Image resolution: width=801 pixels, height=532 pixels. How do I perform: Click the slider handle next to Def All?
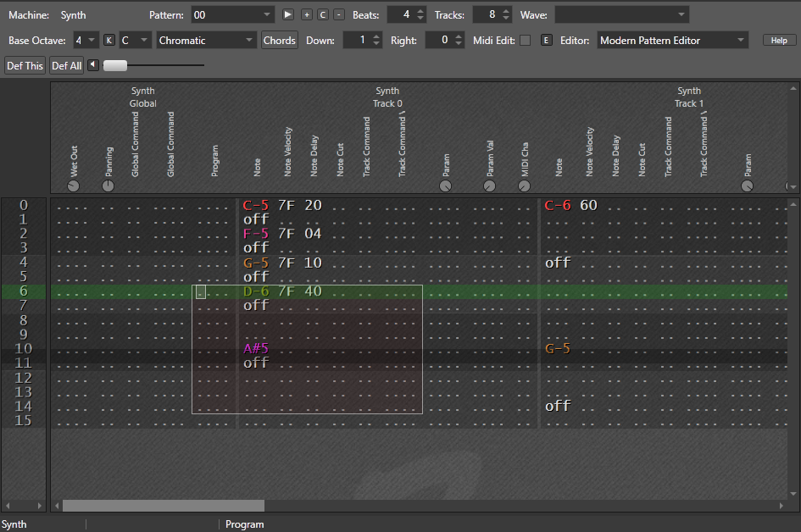pos(115,65)
